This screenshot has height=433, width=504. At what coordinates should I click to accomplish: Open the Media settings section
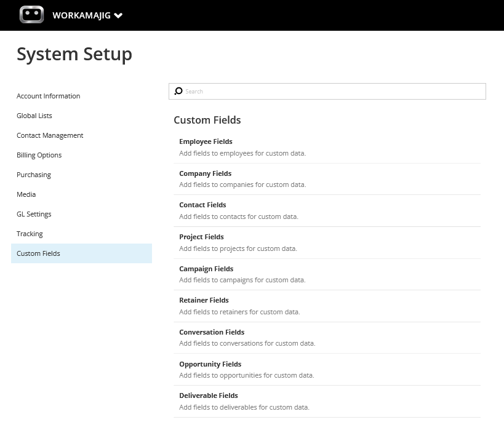click(x=26, y=194)
